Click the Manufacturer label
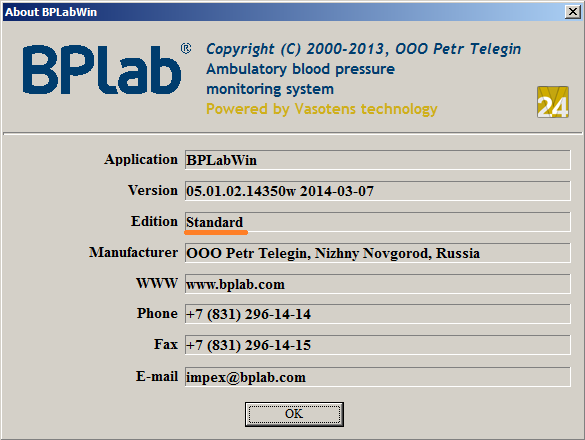The width and height of the screenshot is (585, 440). click(x=134, y=252)
